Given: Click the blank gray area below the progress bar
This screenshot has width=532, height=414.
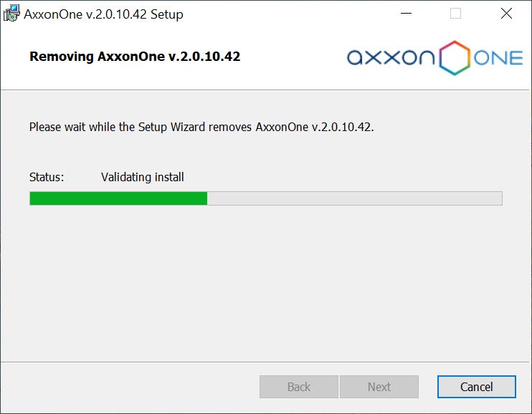Looking at the screenshot, I should coord(265,279).
